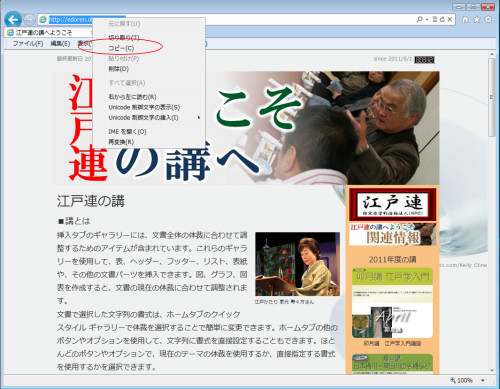Image resolution: width=500 pixels, height=389 pixels.
Task: Close the Internet Explorer window
Action: 488,6
